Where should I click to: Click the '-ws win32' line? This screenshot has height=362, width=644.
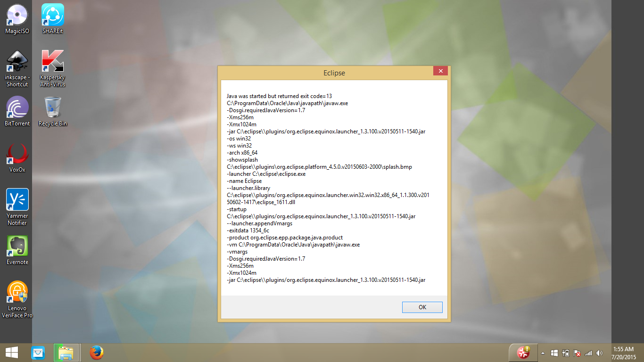coord(239,146)
